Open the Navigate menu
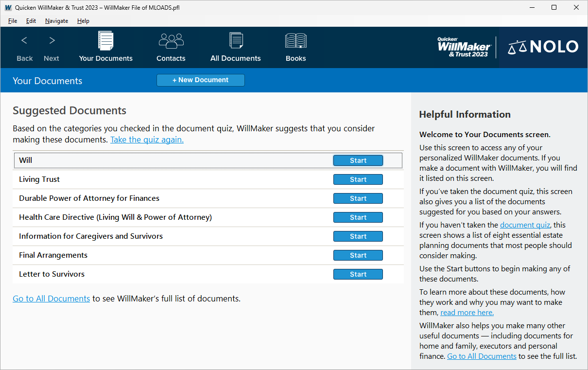Viewport: 588px width, 370px height. [x=56, y=20]
